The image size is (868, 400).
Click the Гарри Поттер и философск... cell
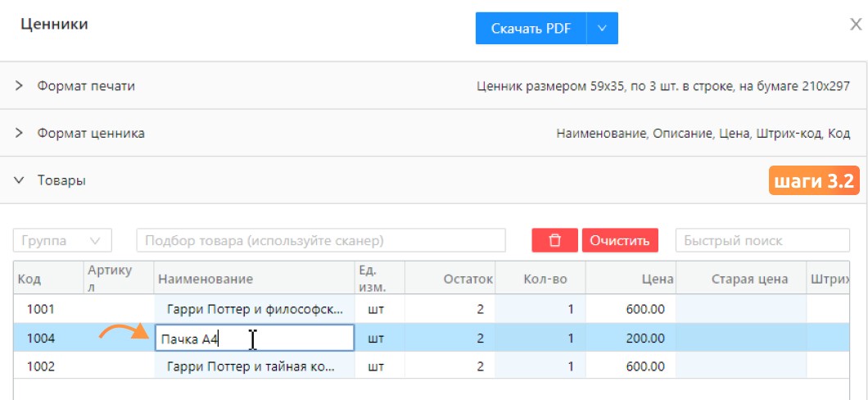point(255,309)
